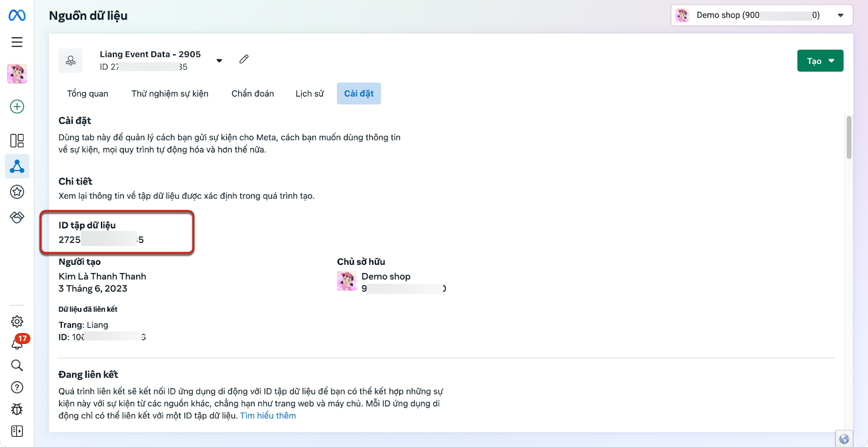
Task: Click the date 3 Tháng 6, 2023
Action: (93, 289)
